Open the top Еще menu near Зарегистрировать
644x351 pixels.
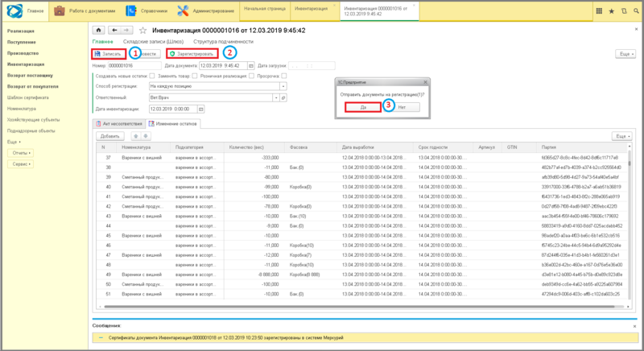626,54
